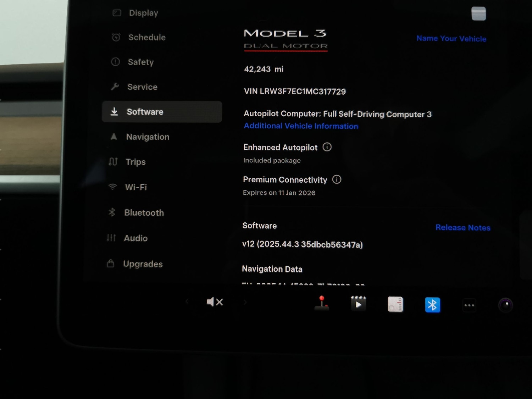This screenshot has height=399, width=532.
Task: Open the Dashcam viewer from the taskbar
Action: click(505, 304)
